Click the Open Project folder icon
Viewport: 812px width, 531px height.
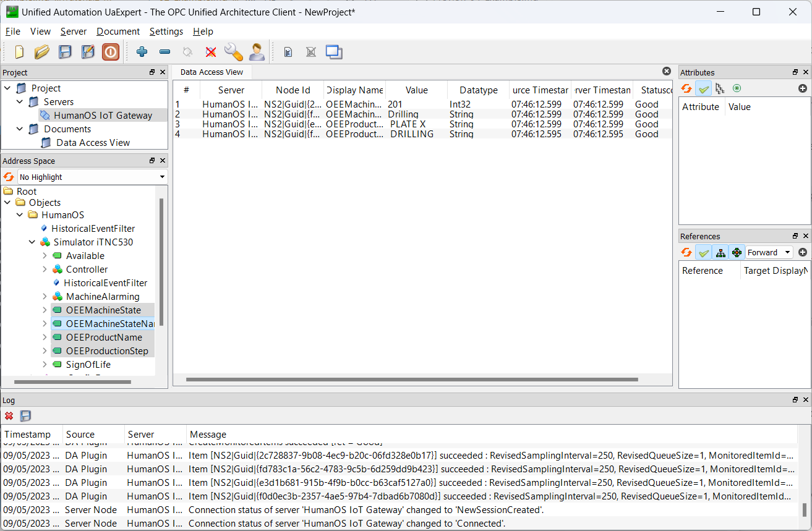click(x=42, y=52)
